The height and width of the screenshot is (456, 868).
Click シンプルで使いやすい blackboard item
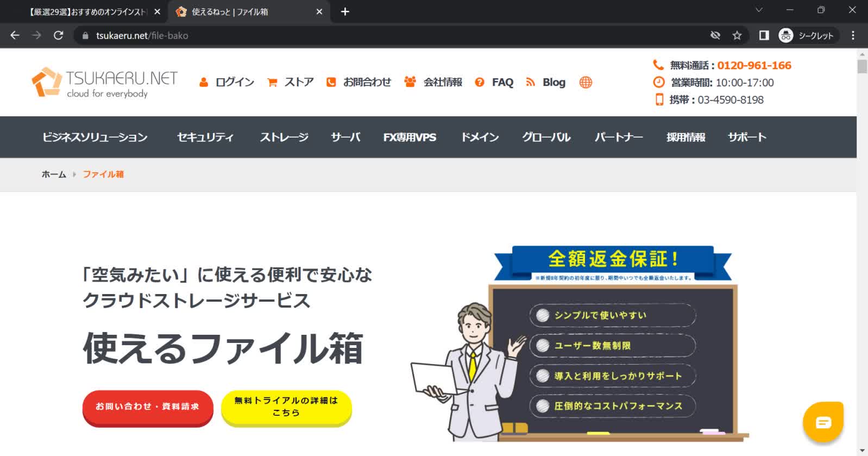pyautogui.click(x=613, y=315)
